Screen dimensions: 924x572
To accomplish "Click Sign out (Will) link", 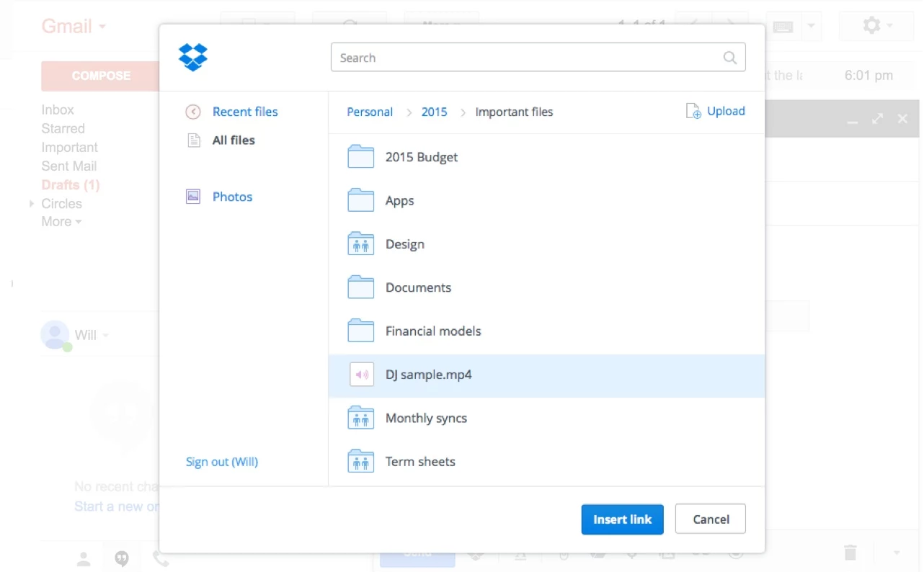I will [x=221, y=462].
